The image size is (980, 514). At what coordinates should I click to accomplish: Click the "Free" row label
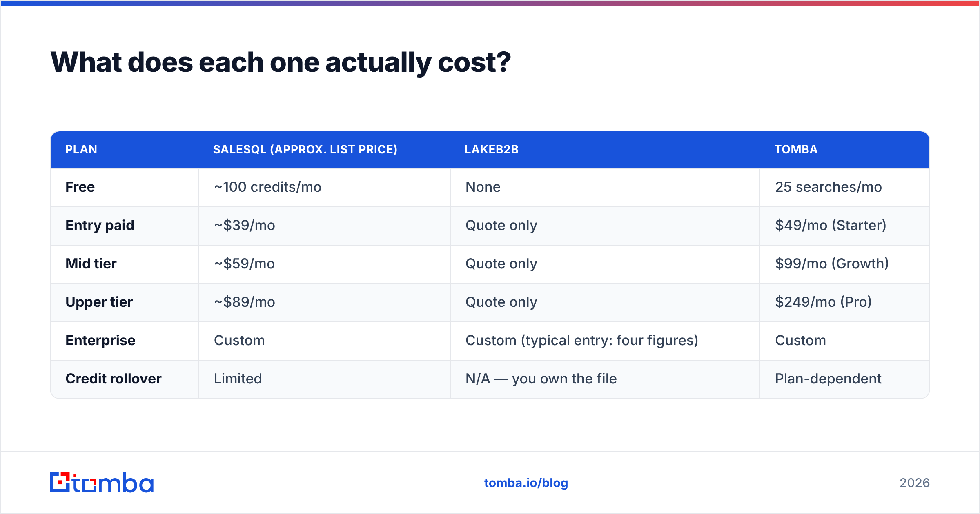(80, 187)
